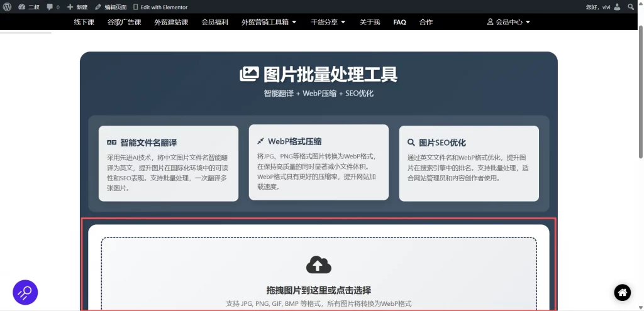Launch Edit with Elementor
This screenshot has width=644, height=311.
click(x=160, y=7)
